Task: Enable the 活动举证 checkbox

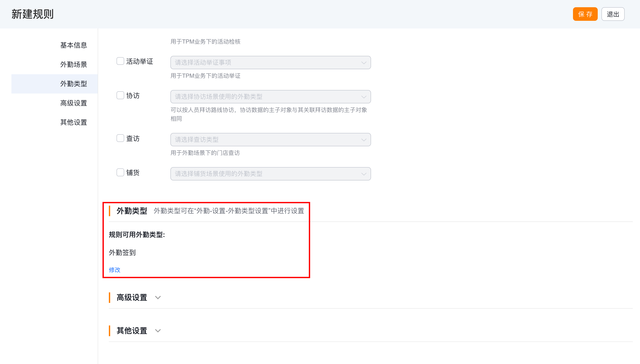Action: 120,61
